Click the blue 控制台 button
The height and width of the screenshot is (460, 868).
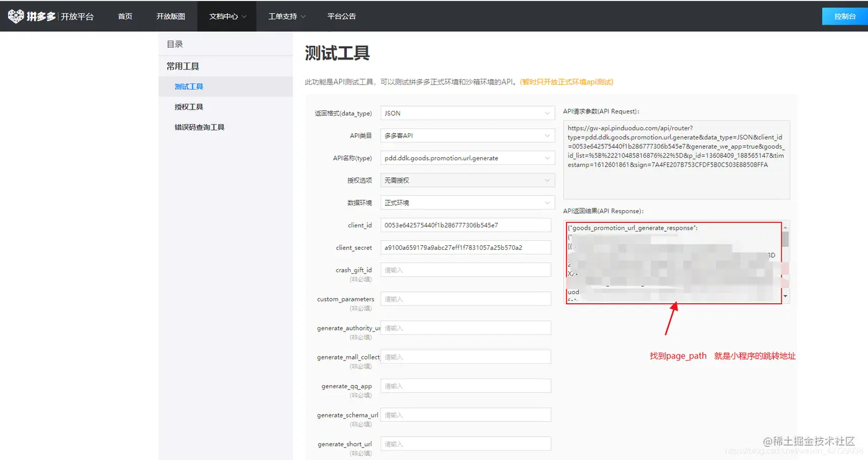tap(845, 16)
